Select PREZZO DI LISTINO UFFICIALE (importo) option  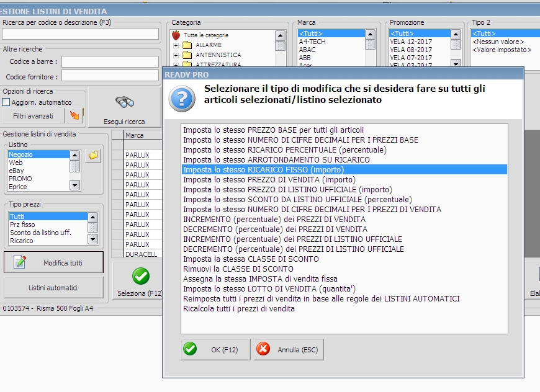click(344, 190)
